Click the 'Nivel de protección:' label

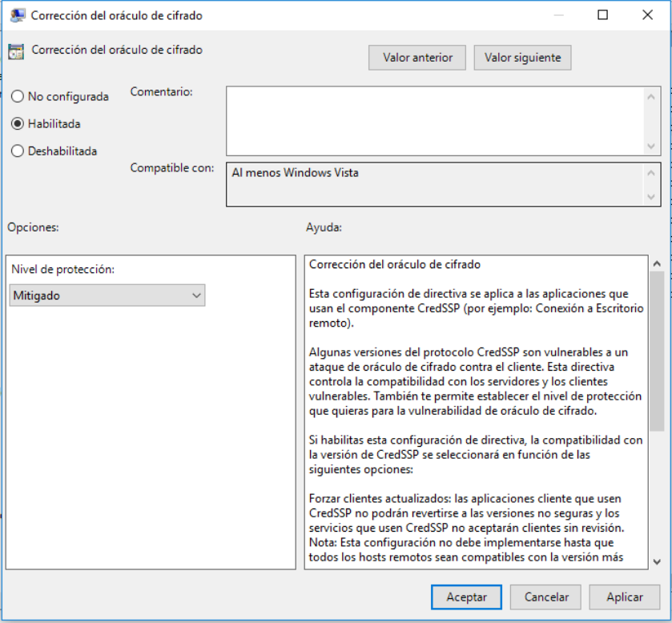[63, 269]
